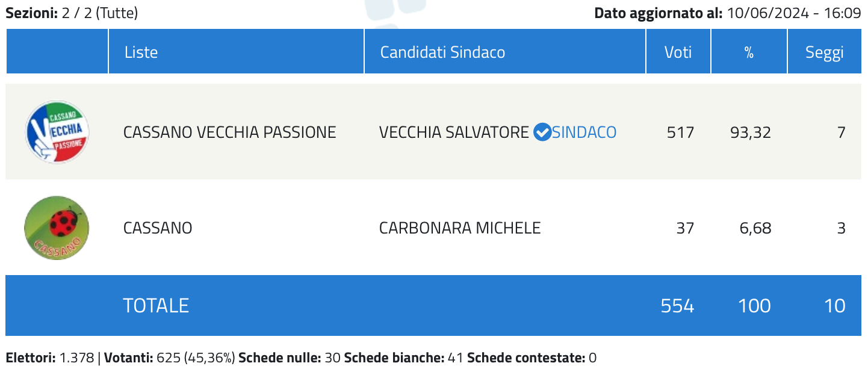Select the CASSANO VECCHIA PASSIONE list name
This screenshot has width=868, height=378.
click(x=229, y=132)
